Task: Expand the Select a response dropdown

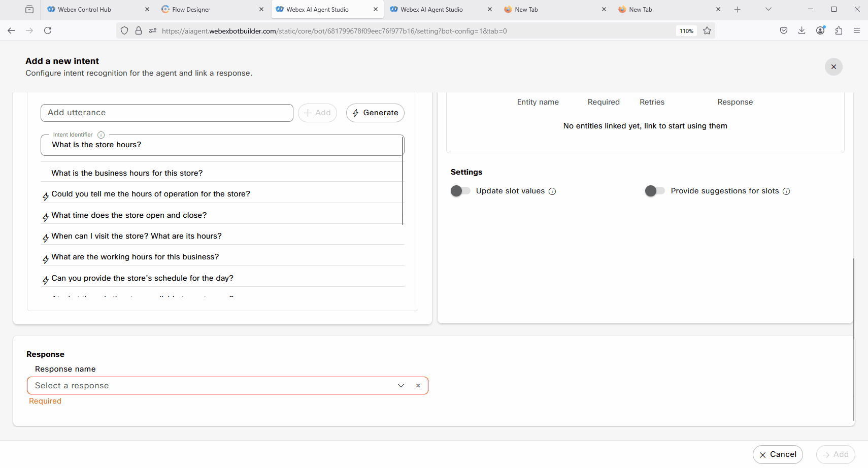Action: point(401,386)
